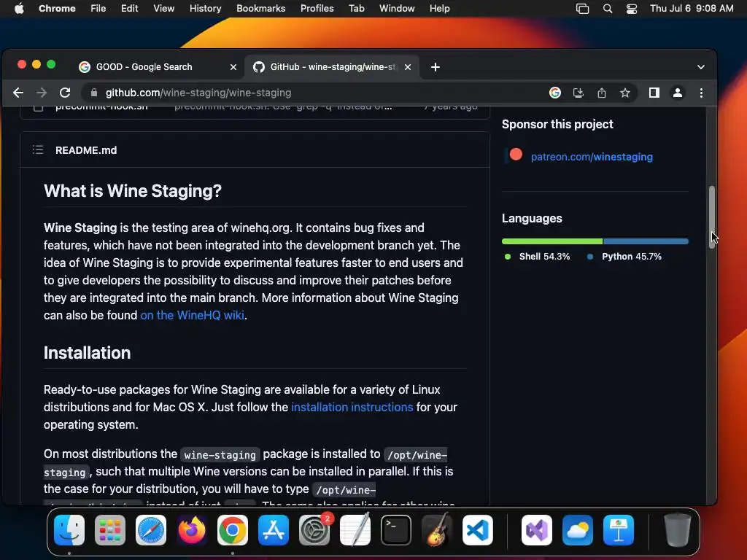Click the 'Sponsor this project' heading
This screenshot has width=747, height=560.
pos(557,124)
